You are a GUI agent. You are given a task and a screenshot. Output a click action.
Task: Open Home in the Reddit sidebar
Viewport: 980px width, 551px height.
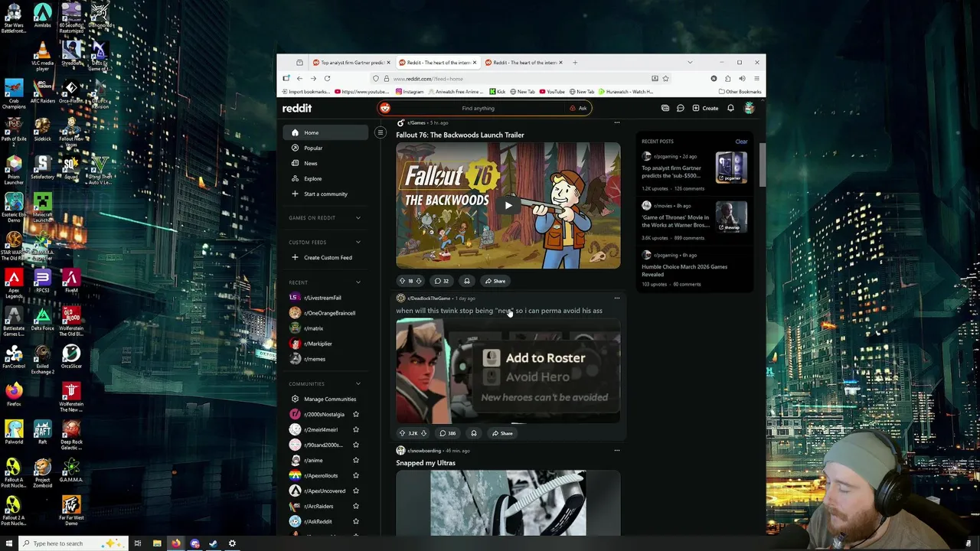pos(325,132)
